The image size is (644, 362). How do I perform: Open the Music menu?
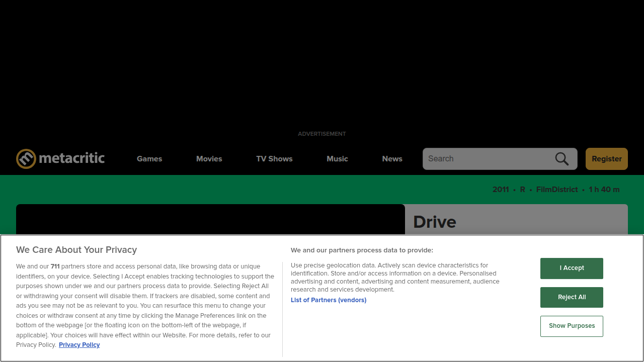tap(337, 159)
